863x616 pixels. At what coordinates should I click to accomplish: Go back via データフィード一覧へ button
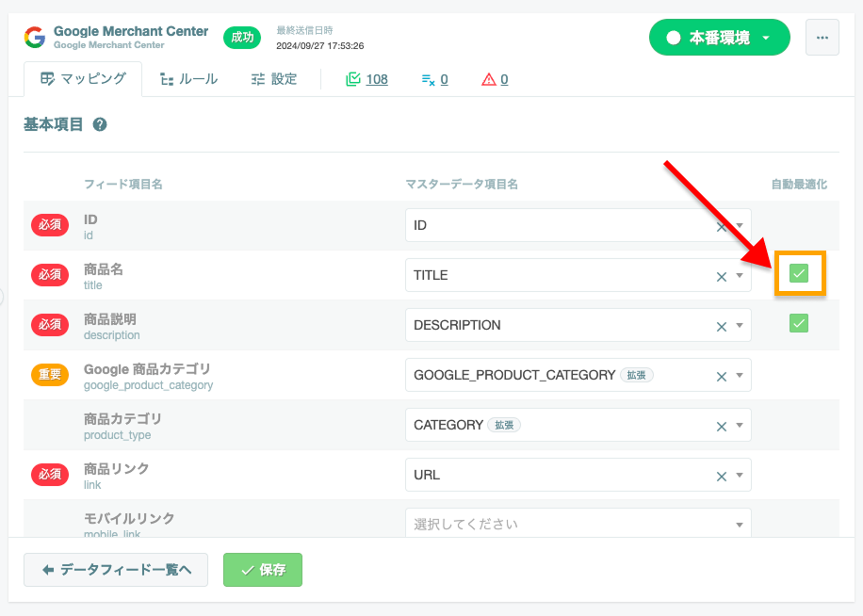(x=116, y=570)
